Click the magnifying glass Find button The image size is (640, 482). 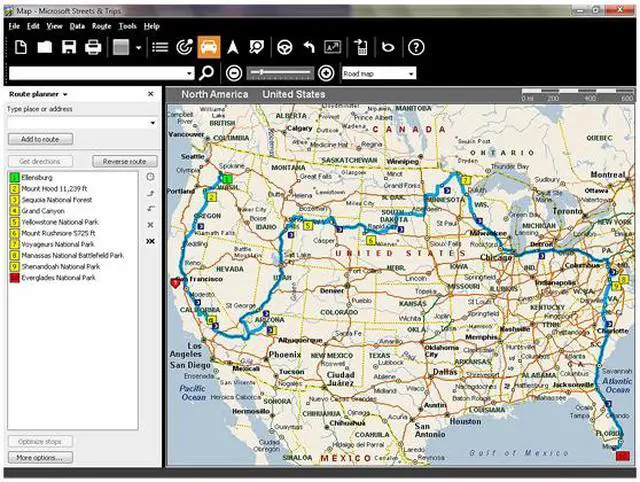coord(206,73)
